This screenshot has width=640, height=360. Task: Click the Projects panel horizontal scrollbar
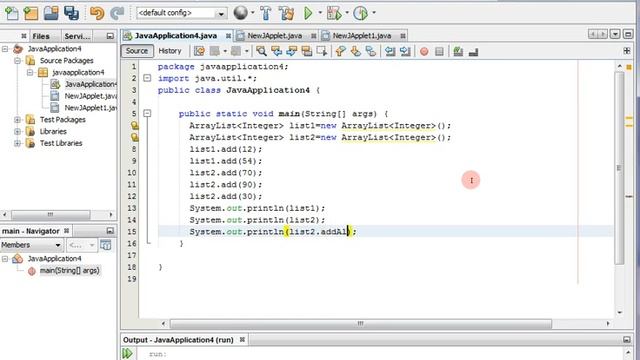[51, 214]
